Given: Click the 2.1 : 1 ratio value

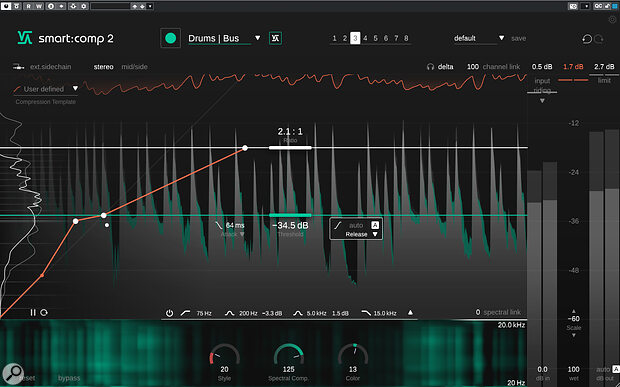Looking at the screenshot, I should coord(290,131).
